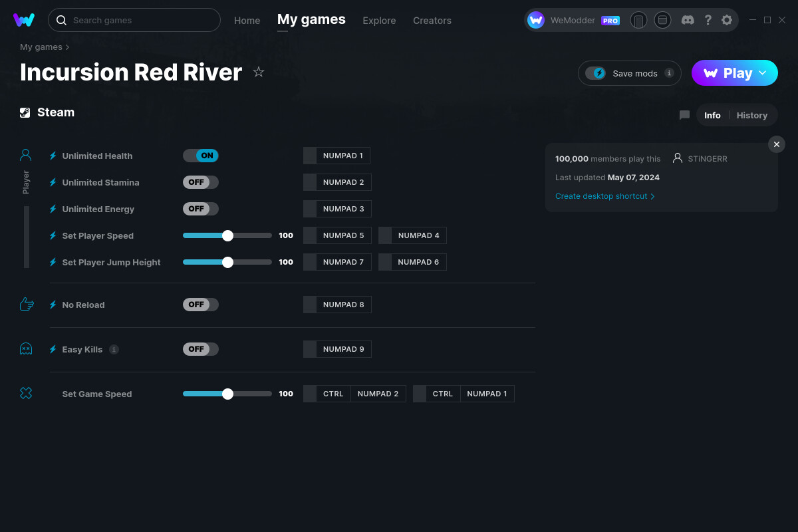
Task: Click the WeModder logo in top-left corner
Action: [24, 20]
